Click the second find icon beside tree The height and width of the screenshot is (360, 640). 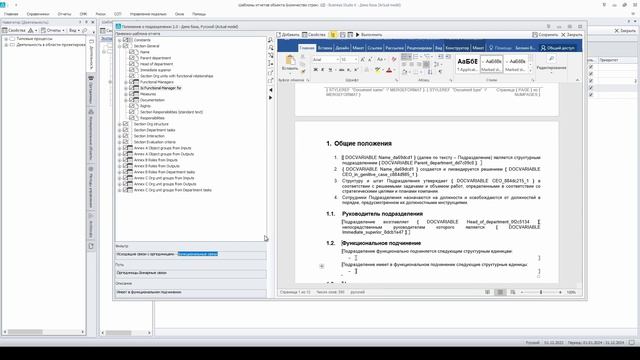[271, 48]
